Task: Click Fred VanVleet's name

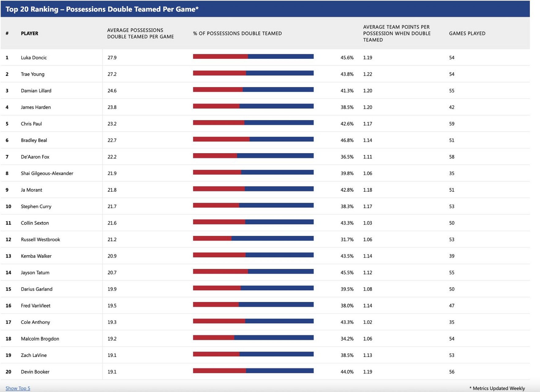Action: pyautogui.click(x=36, y=306)
